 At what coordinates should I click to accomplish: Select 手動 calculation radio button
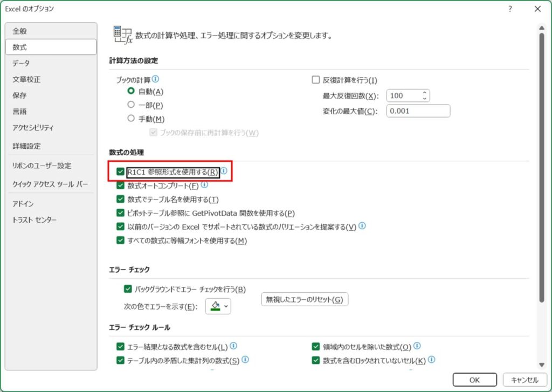[x=131, y=118]
